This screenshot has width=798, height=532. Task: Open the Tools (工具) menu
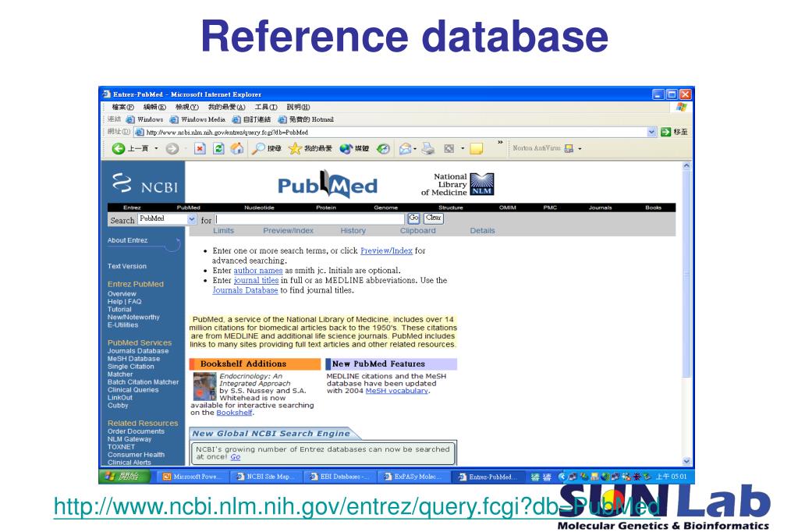click(266, 107)
